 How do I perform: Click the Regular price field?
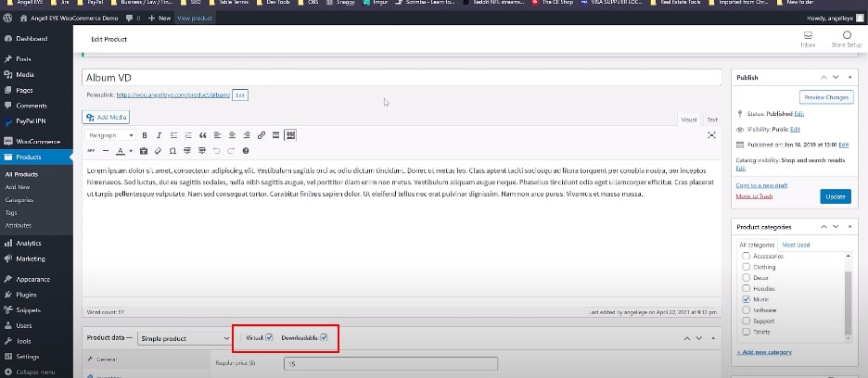pos(390,364)
